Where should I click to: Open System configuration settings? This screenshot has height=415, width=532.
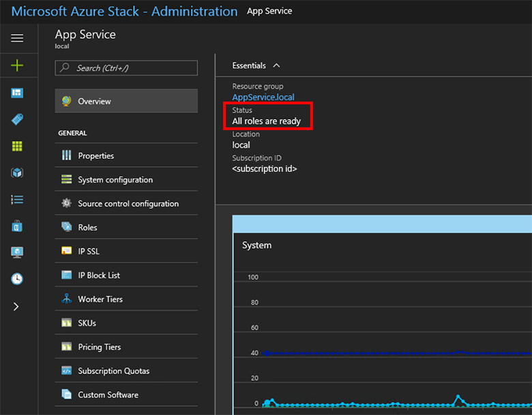[x=115, y=180]
